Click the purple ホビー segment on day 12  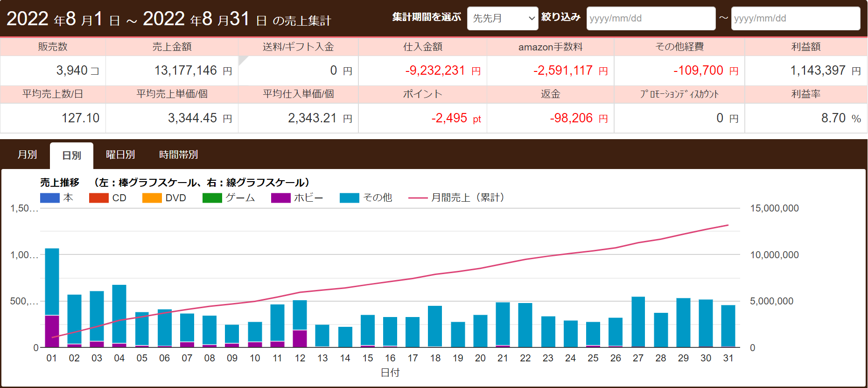[300, 339]
